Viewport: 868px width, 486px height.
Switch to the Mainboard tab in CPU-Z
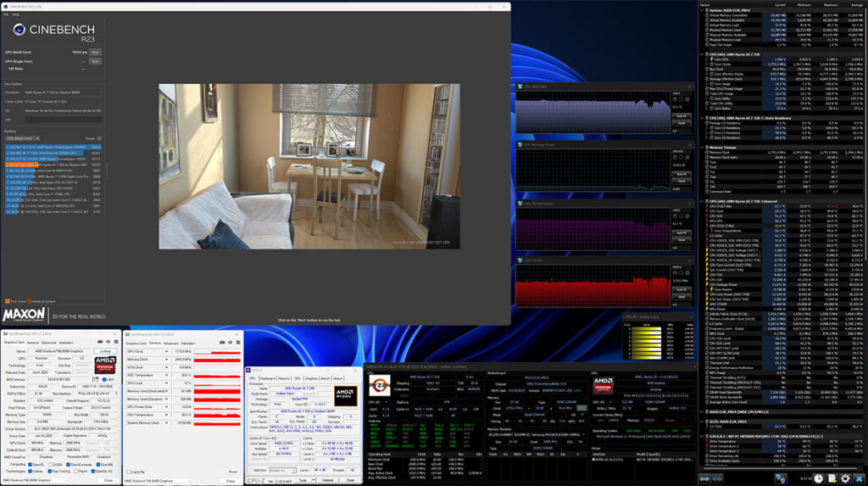(x=269, y=378)
